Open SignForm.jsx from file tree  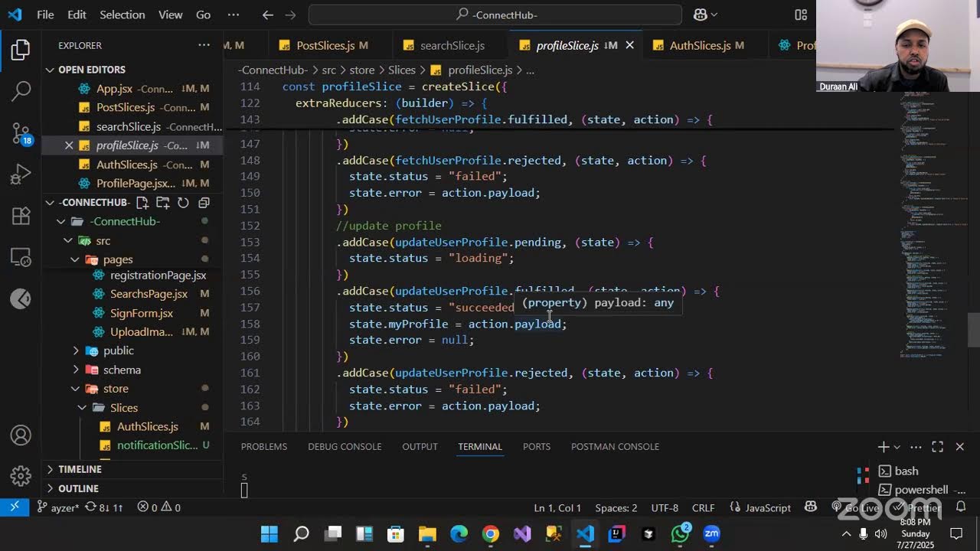point(142,313)
